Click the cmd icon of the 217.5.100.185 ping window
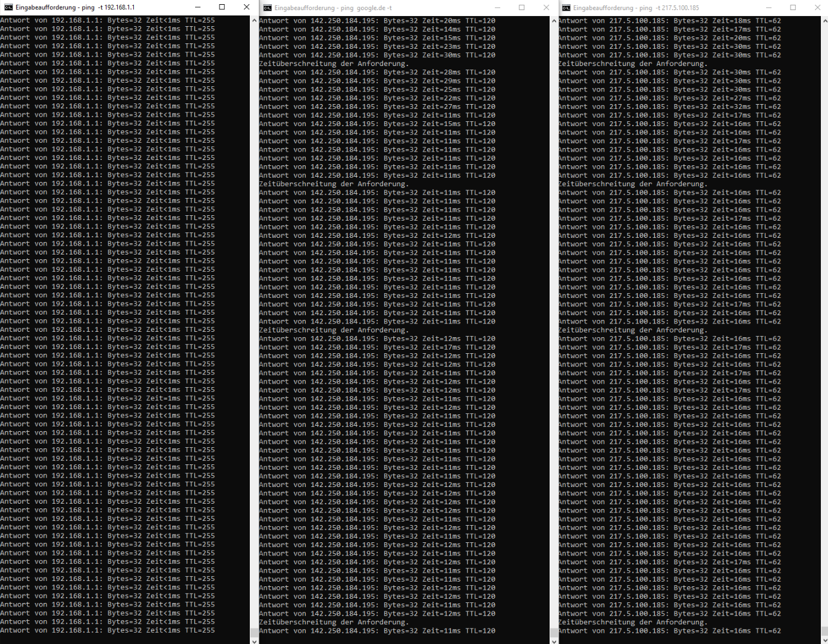Image resolution: width=828 pixels, height=644 pixels. [x=566, y=8]
